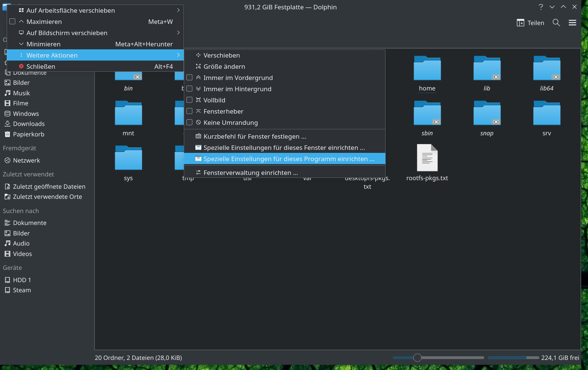This screenshot has height=370, width=588.
Task: Enable Keine Umrandung checkbox
Action: pos(189,123)
